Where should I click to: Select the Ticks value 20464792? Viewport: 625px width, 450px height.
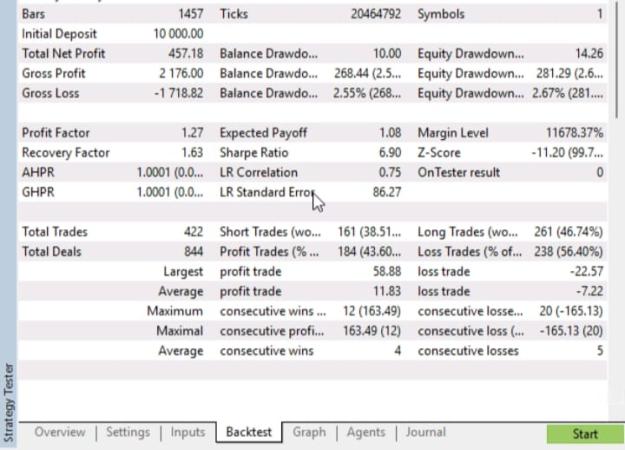375,14
